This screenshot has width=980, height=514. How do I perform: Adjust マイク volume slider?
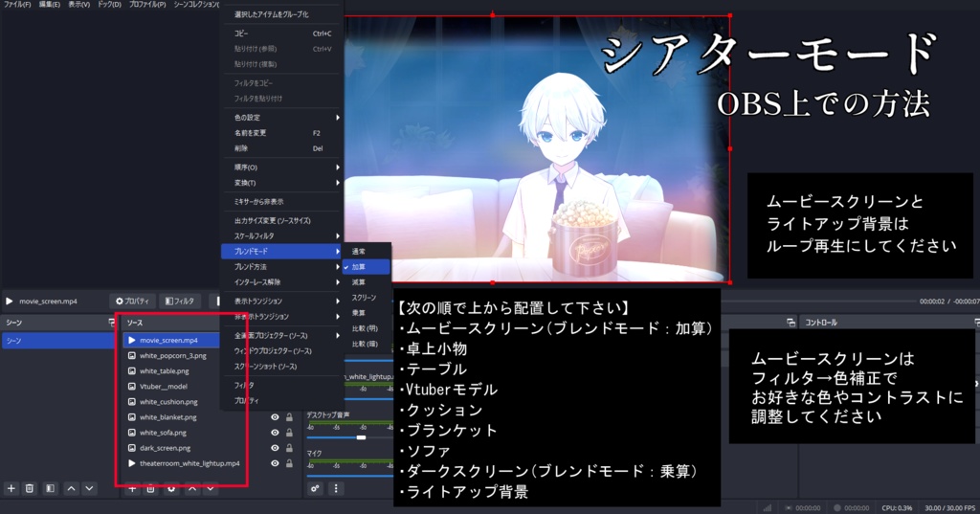tap(350, 474)
